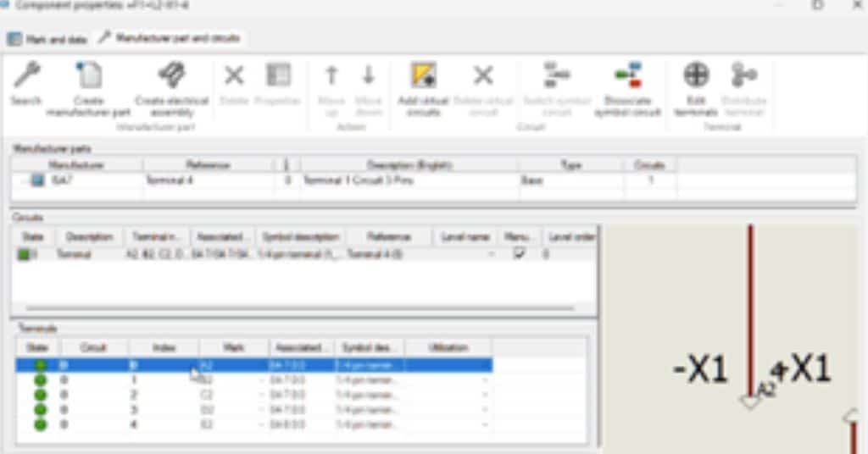
Task: Open Mark dropdown for terminal index 2
Action: tap(262, 395)
